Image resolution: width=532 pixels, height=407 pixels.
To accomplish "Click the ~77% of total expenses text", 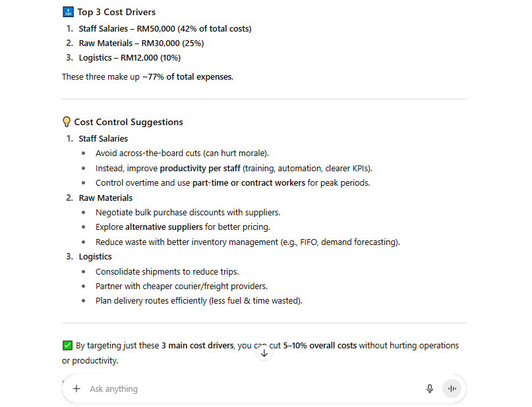I will click(187, 76).
